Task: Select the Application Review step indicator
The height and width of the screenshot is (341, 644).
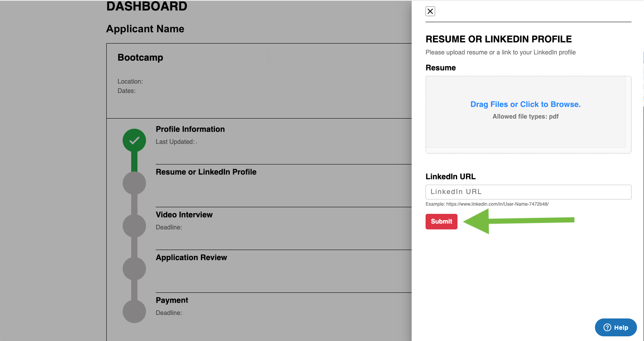Action: (x=134, y=268)
